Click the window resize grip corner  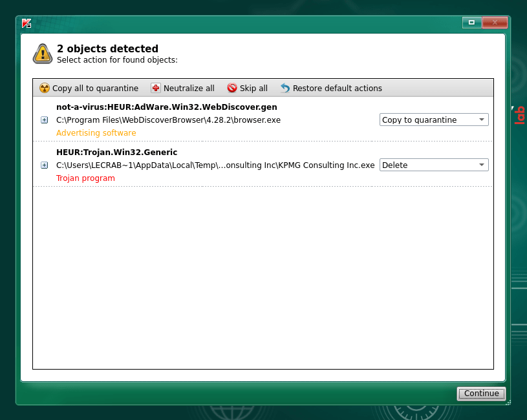tap(508, 403)
